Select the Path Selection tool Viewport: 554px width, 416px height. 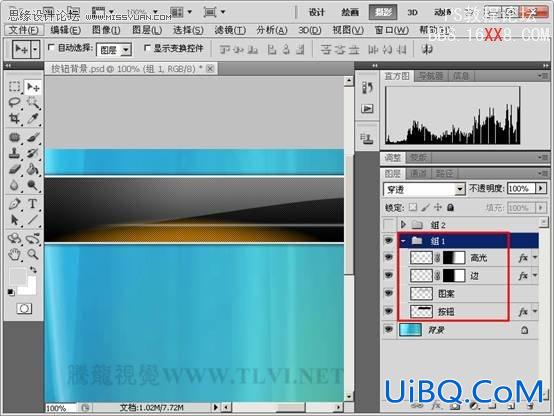tap(14, 220)
